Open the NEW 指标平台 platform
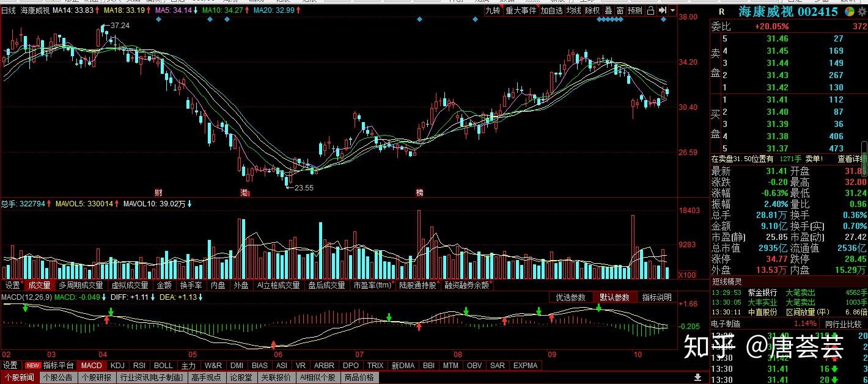 coord(51,366)
